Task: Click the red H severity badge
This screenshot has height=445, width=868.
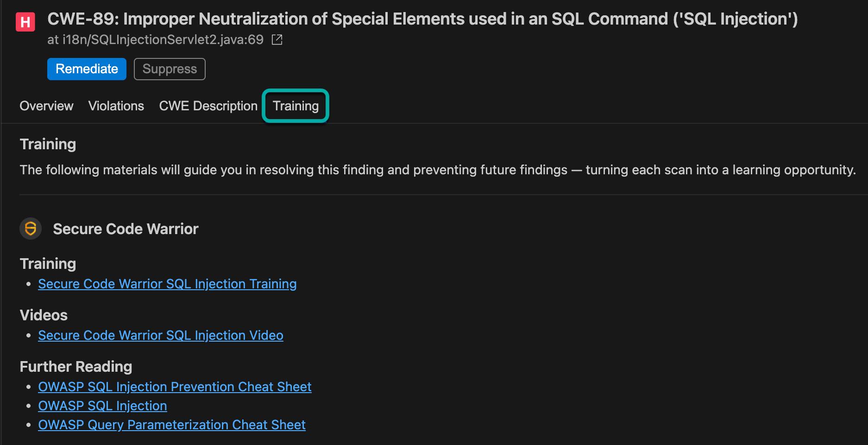Action: pyautogui.click(x=25, y=22)
